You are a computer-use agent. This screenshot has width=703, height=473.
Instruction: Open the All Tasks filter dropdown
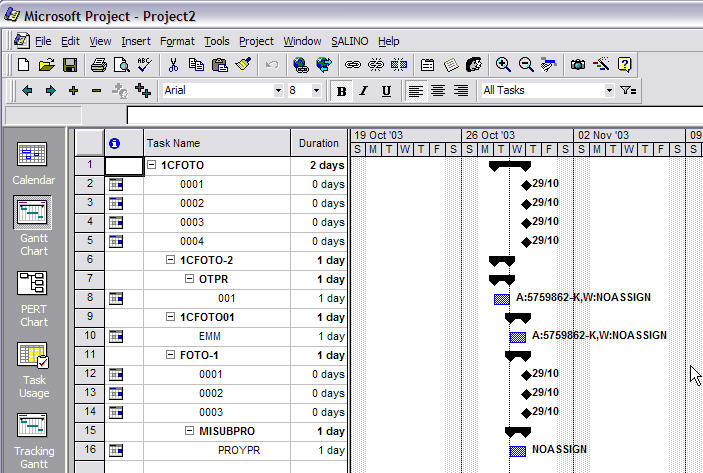pos(609,91)
